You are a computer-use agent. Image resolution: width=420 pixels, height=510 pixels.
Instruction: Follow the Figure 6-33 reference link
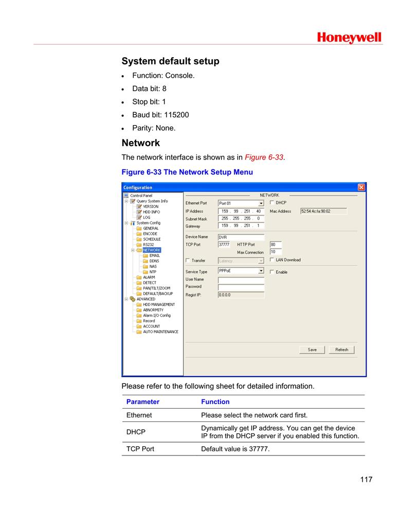pos(264,157)
